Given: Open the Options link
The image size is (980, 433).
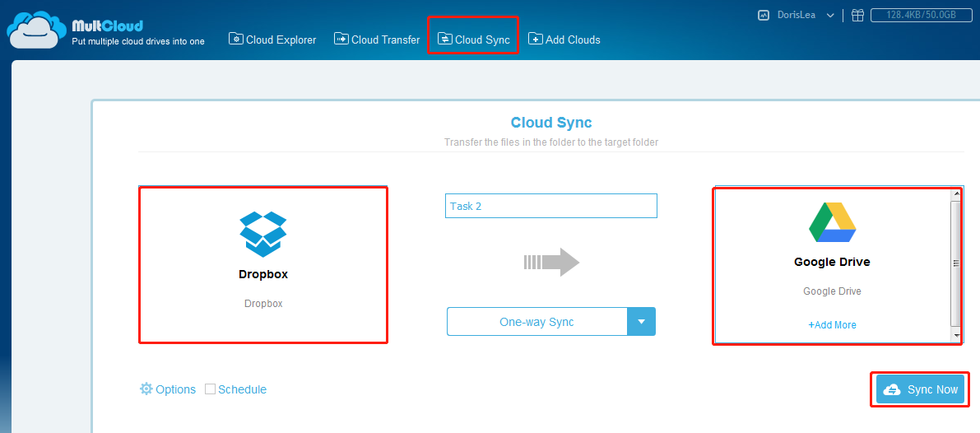Looking at the screenshot, I should coord(175,389).
